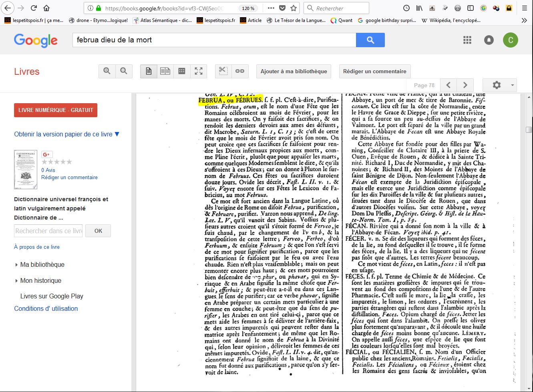Click Ajouter à ma bibliothèque button
533x392 pixels.
294,71
